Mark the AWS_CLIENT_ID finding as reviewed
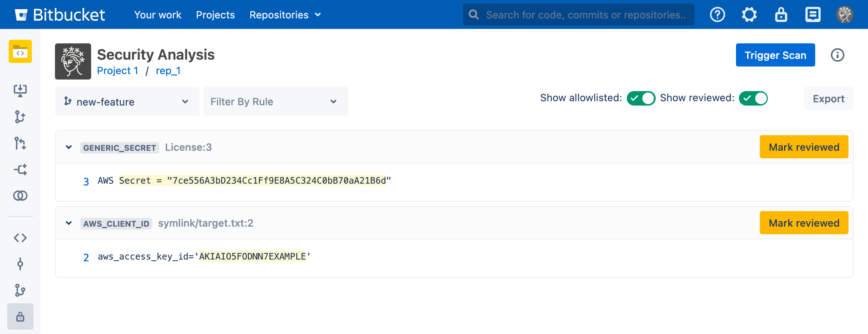The width and height of the screenshot is (868, 334). point(804,223)
